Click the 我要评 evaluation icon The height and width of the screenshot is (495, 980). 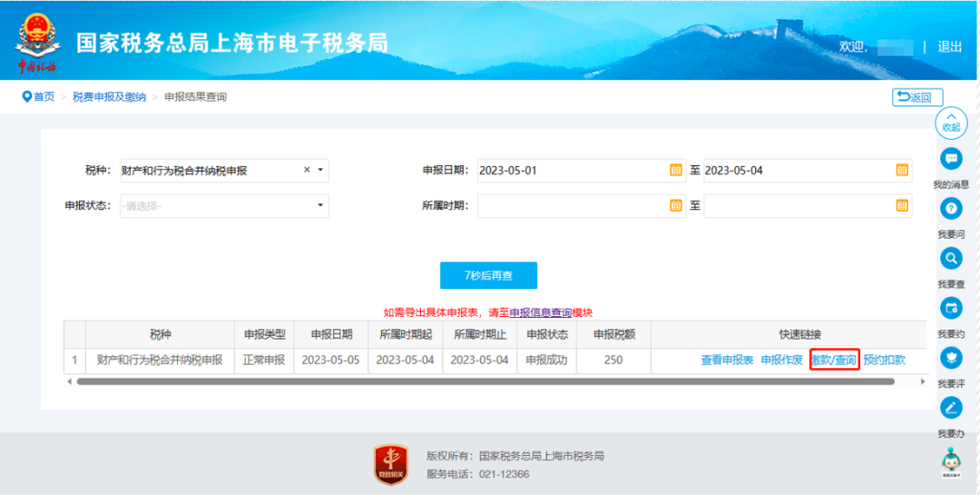tap(951, 357)
